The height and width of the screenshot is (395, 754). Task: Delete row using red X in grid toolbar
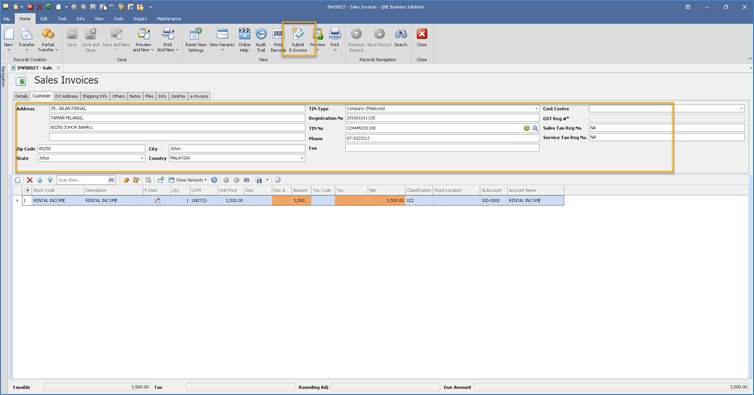tap(29, 180)
